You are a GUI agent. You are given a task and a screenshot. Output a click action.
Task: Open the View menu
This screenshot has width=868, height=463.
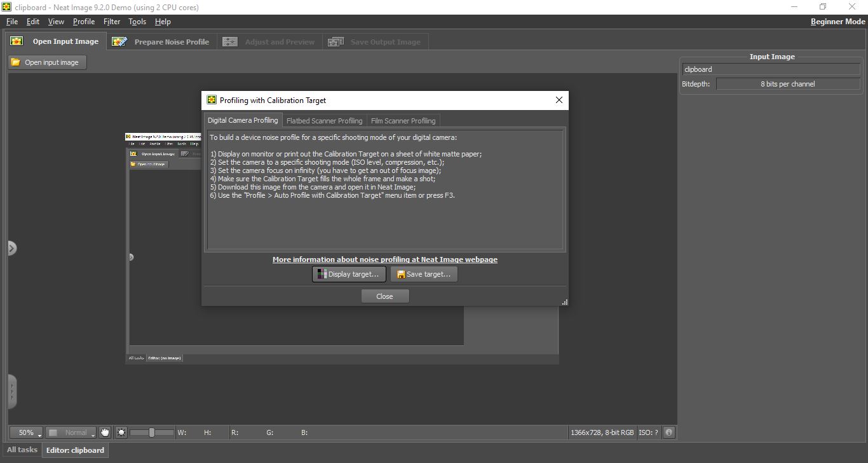(x=56, y=22)
